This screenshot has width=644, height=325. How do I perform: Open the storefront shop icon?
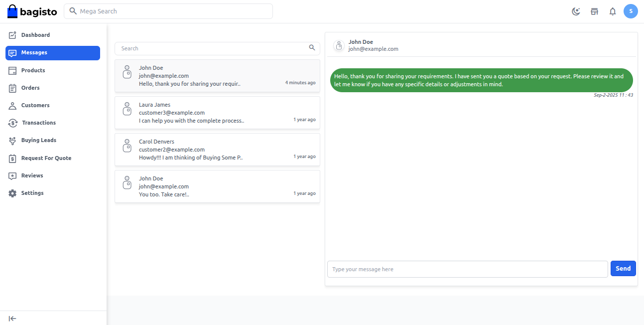point(594,11)
